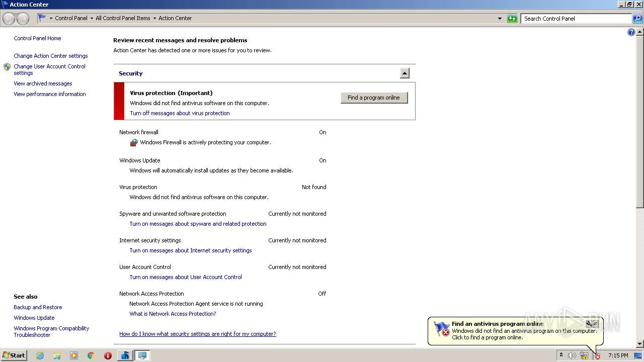
Task: Open View archived messages
Action: (x=43, y=83)
